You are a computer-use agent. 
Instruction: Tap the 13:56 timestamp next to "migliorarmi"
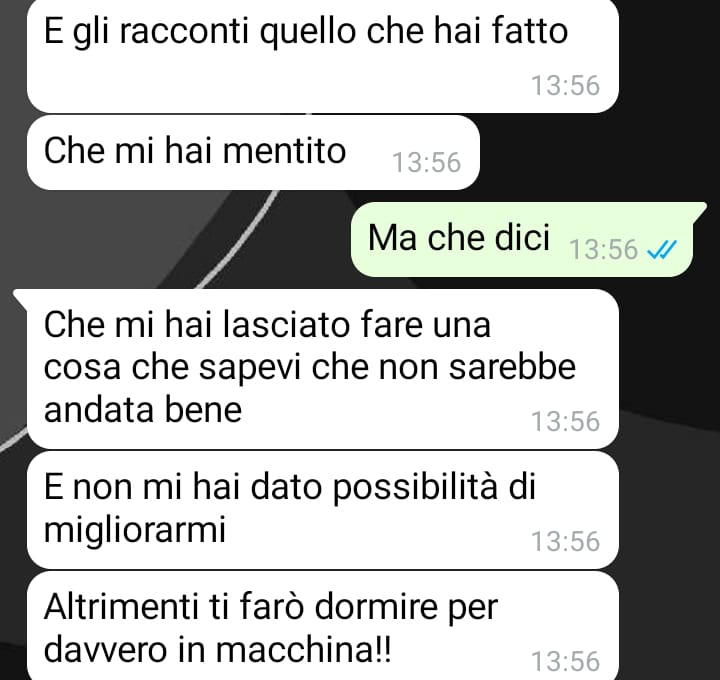click(565, 541)
